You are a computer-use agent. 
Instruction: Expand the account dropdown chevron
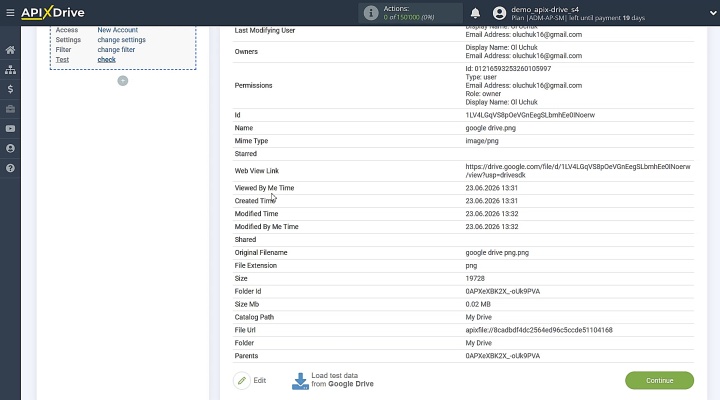pos(713,13)
